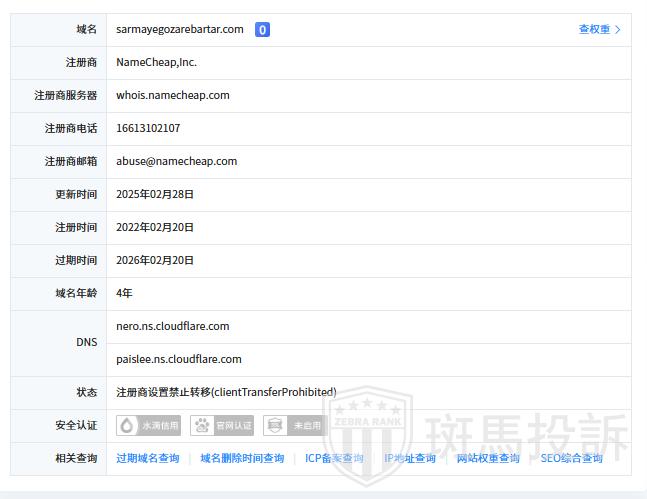Click expiry date 2026年02月20日

[x=155, y=260]
